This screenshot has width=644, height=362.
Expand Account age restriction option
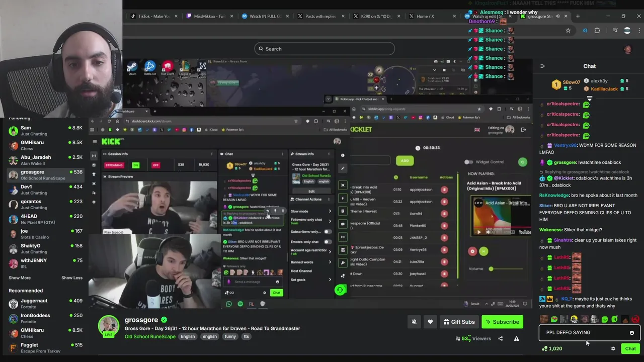[x=311, y=252]
